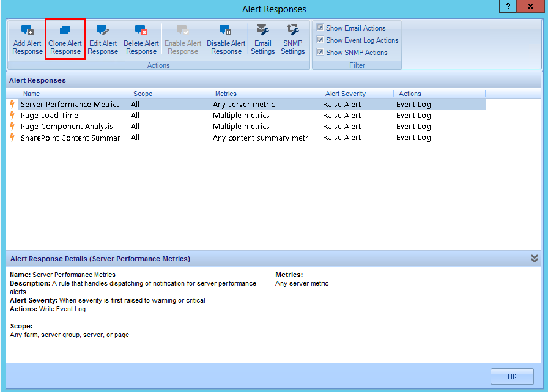Open SNMP Settings
This screenshot has width=548, height=392.
[x=293, y=31]
